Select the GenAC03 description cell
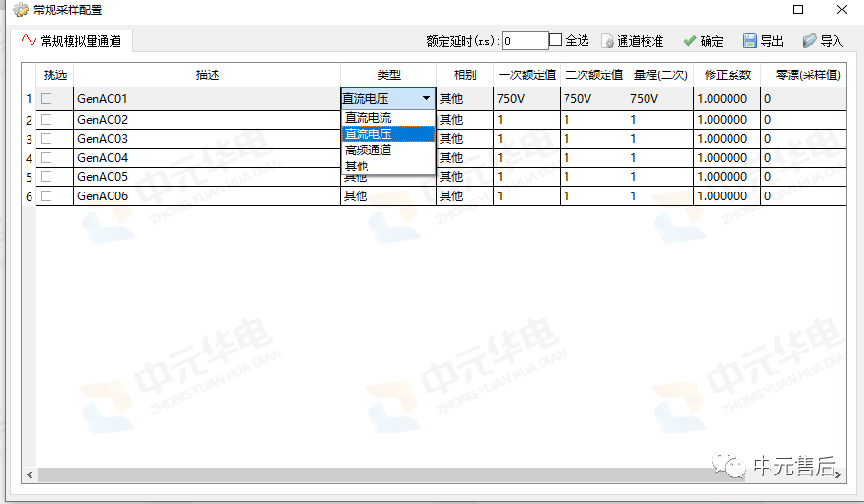The image size is (864, 504). coord(207,139)
